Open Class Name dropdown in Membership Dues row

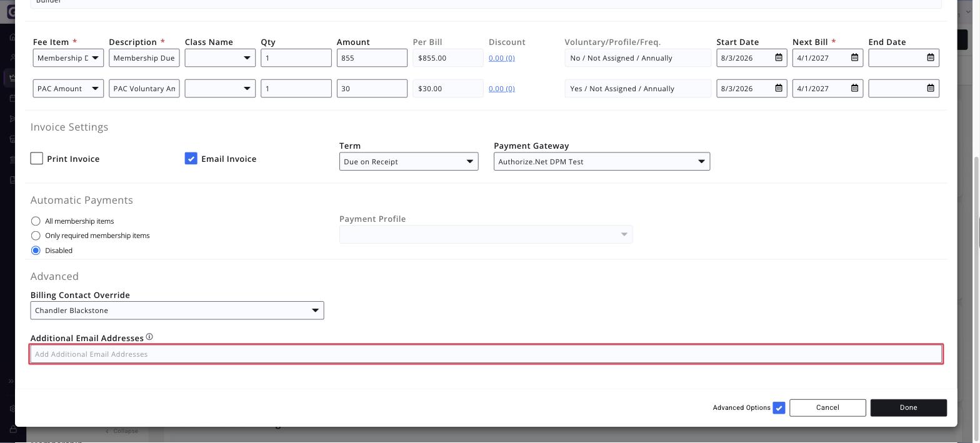pyautogui.click(x=220, y=58)
